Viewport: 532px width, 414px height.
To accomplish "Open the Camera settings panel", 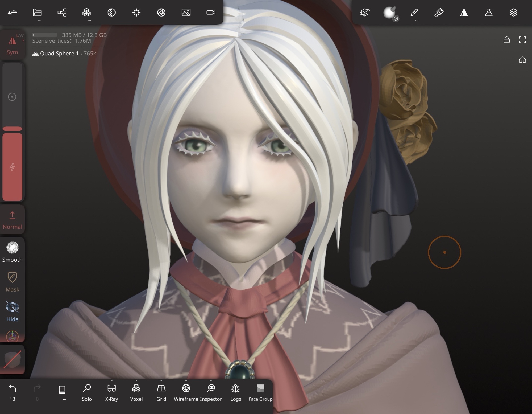I will pos(211,13).
